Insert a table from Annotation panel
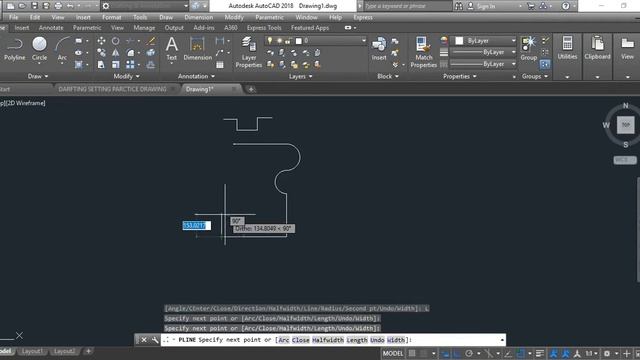640x360 pixels. click(220, 64)
